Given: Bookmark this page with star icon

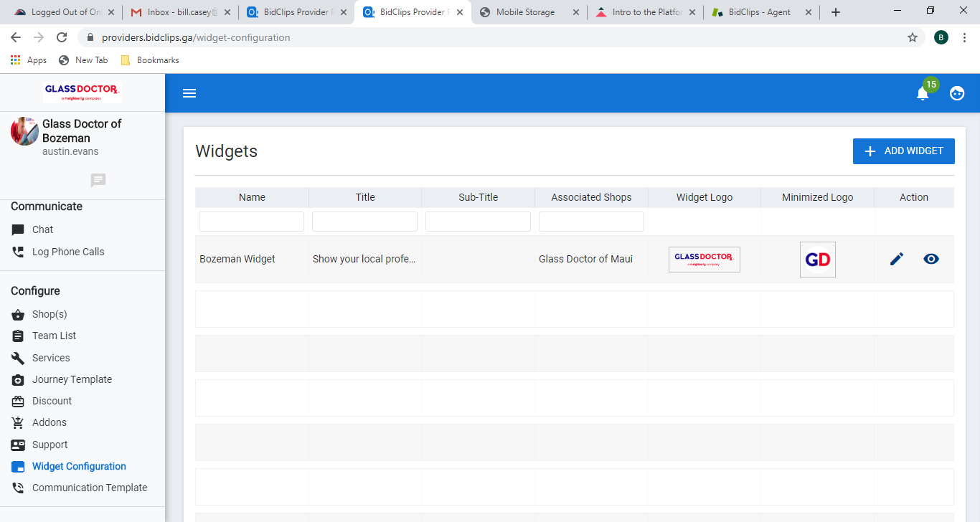Looking at the screenshot, I should tap(913, 37).
